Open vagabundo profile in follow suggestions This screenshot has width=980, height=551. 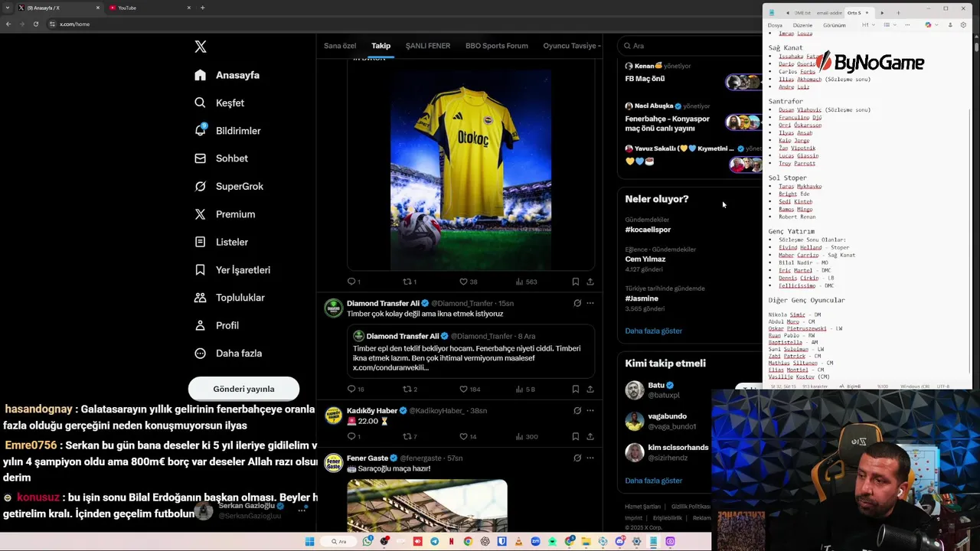click(667, 416)
